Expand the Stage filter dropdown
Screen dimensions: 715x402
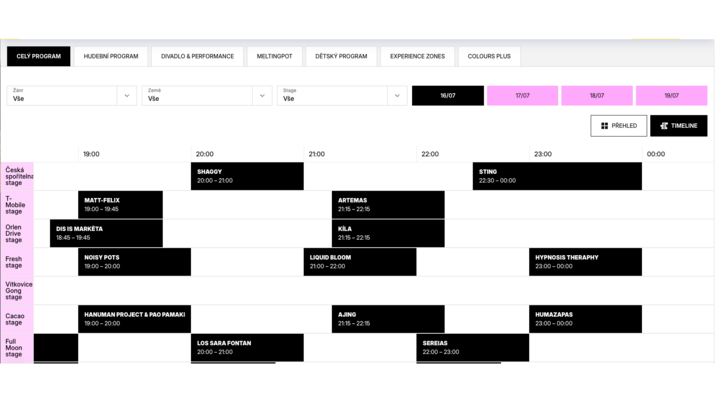tap(396, 96)
